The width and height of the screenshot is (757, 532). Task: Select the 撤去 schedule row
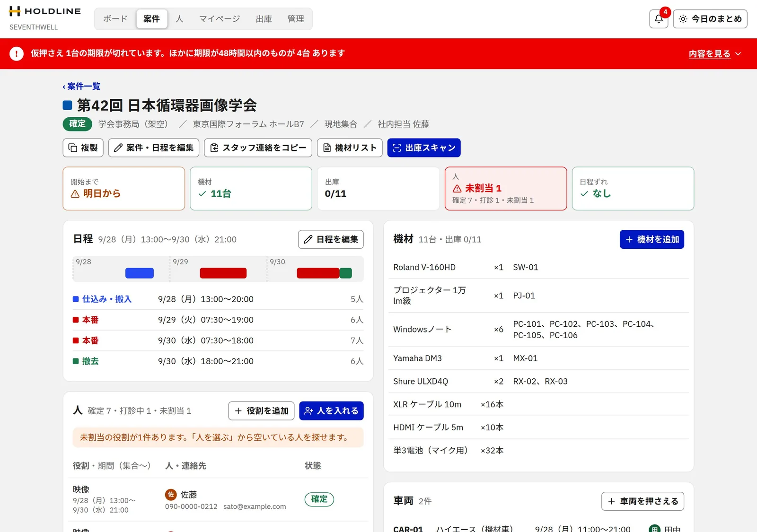coord(218,361)
